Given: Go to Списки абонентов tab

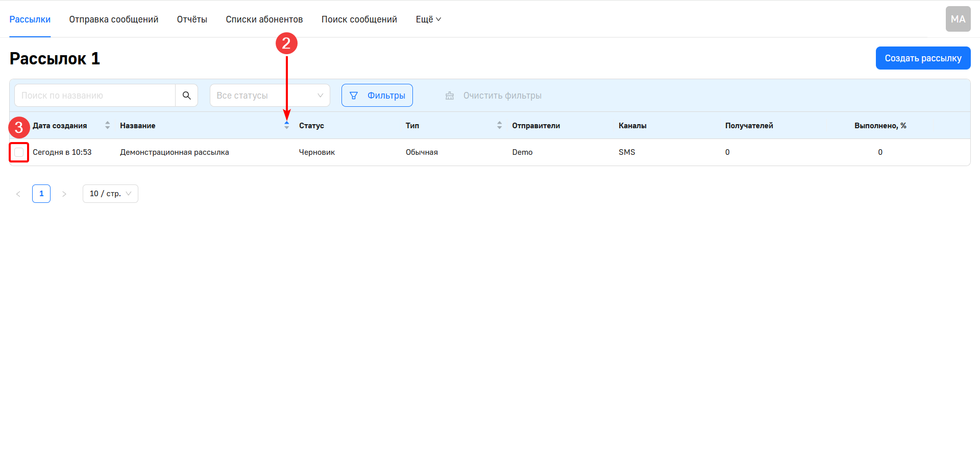Looking at the screenshot, I should [264, 19].
